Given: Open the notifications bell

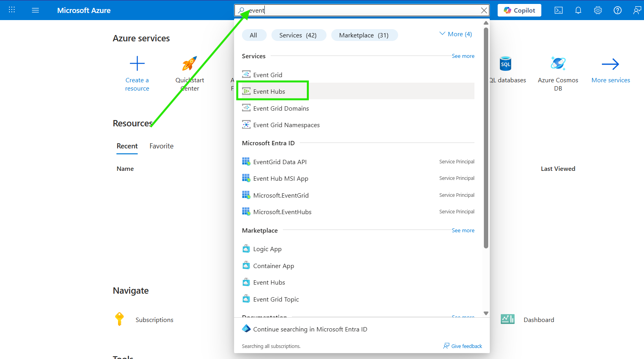Looking at the screenshot, I should pos(578,10).
